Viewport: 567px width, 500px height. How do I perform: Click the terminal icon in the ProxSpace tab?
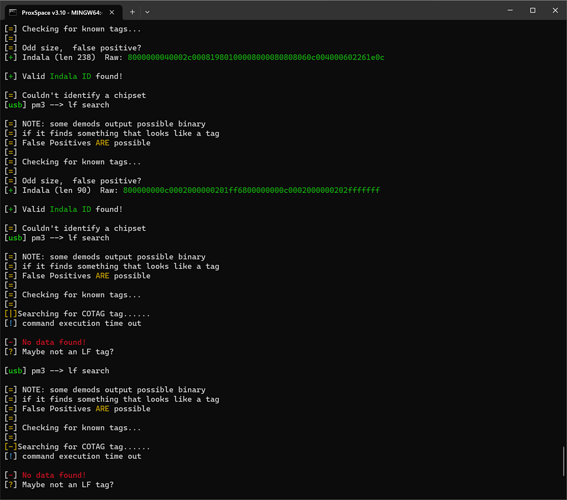(13, 12)
